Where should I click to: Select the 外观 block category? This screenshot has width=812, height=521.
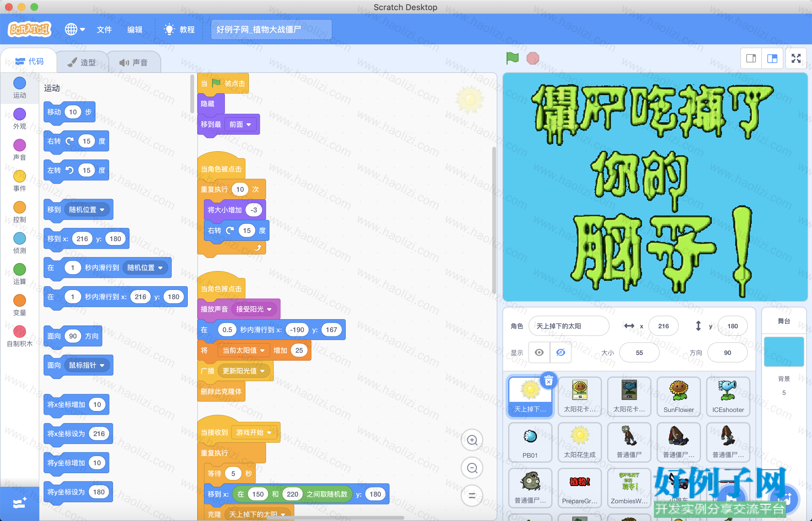20,119
